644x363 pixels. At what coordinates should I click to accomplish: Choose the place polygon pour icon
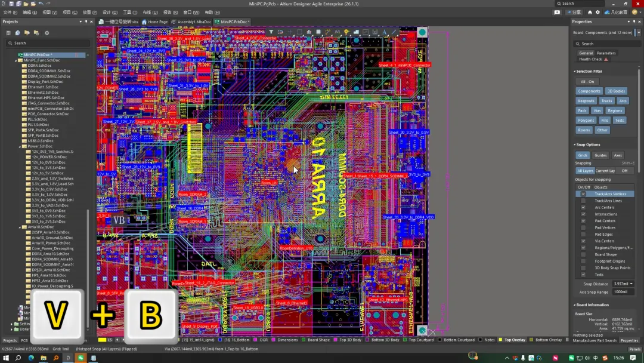[356, 32]
